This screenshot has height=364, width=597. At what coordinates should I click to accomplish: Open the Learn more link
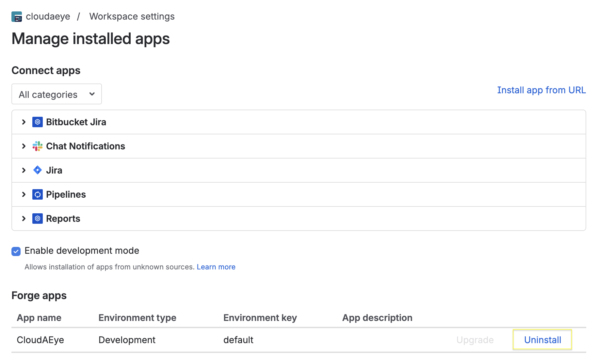pyautogui.click(x=216, y=267)
